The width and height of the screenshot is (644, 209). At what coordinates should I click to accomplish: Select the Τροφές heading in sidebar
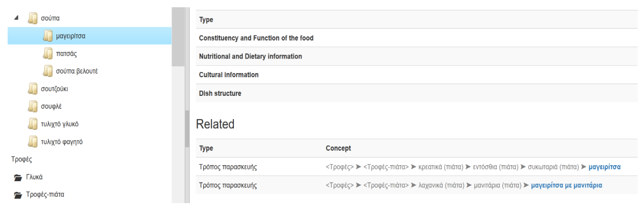click(22, 159)
